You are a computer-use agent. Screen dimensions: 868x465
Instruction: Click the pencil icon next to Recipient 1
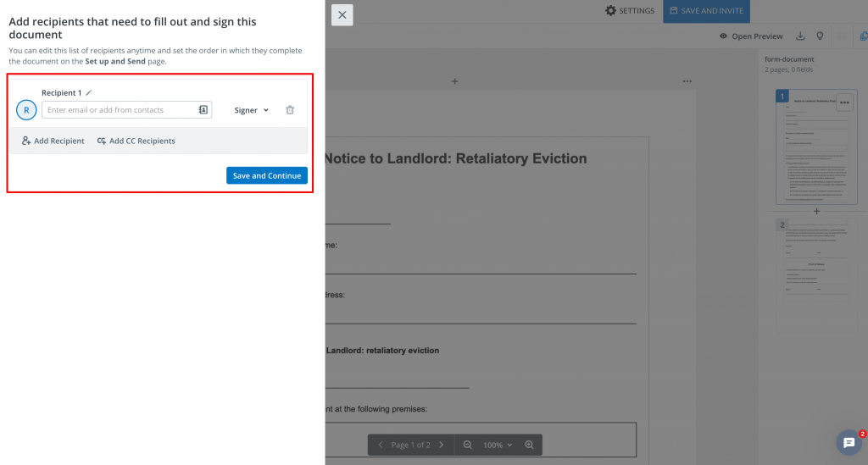click(x=88, y=93)
